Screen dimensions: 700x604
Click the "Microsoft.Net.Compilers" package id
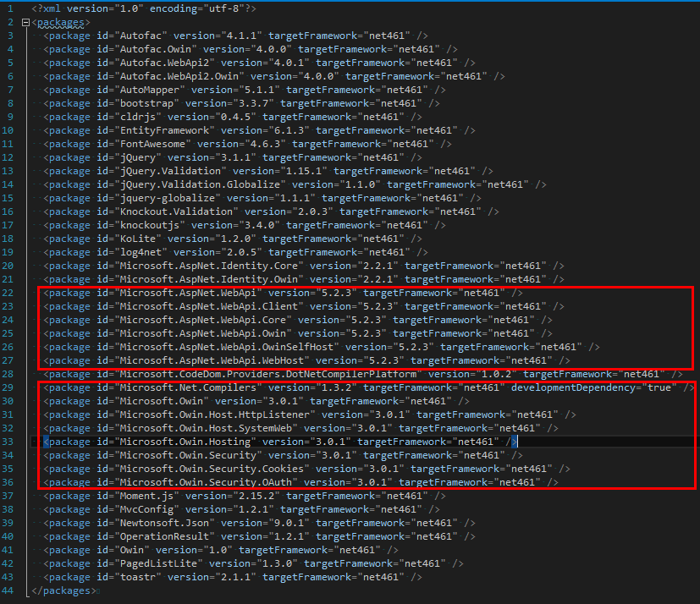point(189,387)
